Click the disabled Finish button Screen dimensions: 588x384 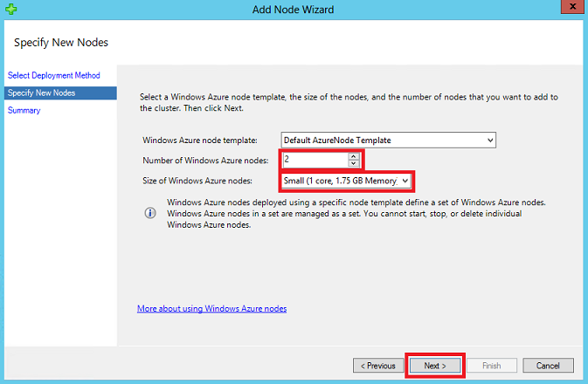click(x=491, y=366)
